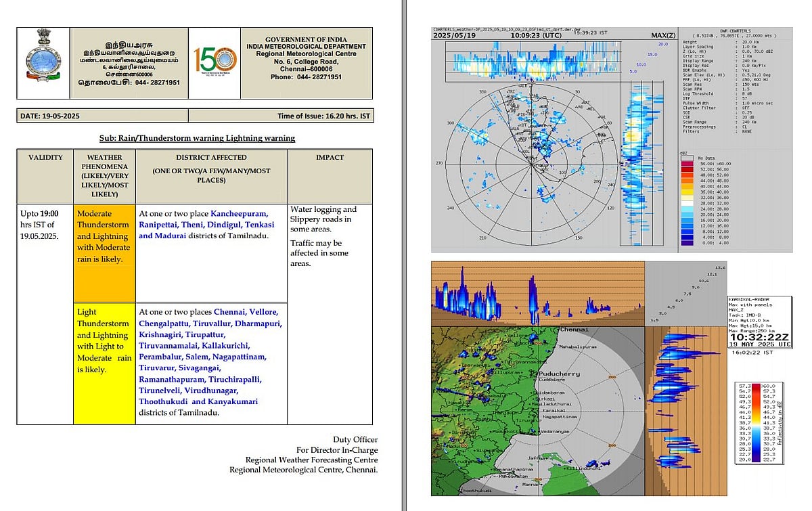Click the Kanyakumari district name
The width and height of the screenshot is (812, 511).
232,402
